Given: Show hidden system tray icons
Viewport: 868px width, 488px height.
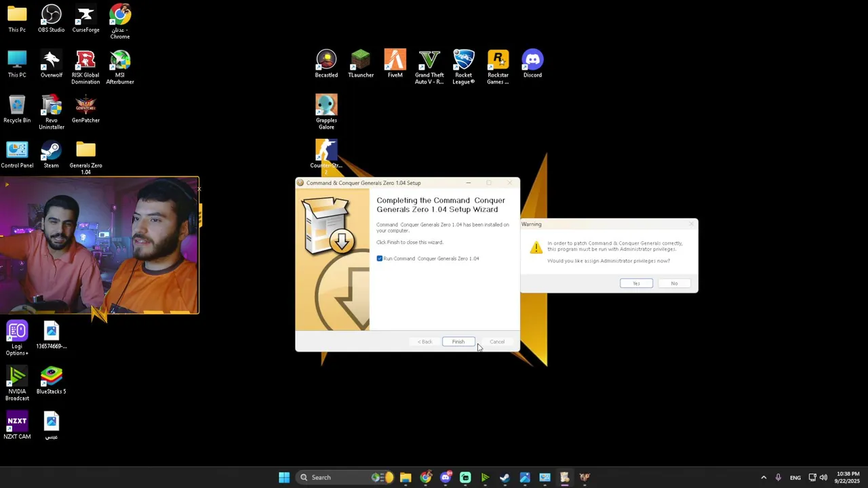Looking at the screenshot, I should (x=764, y=477).
